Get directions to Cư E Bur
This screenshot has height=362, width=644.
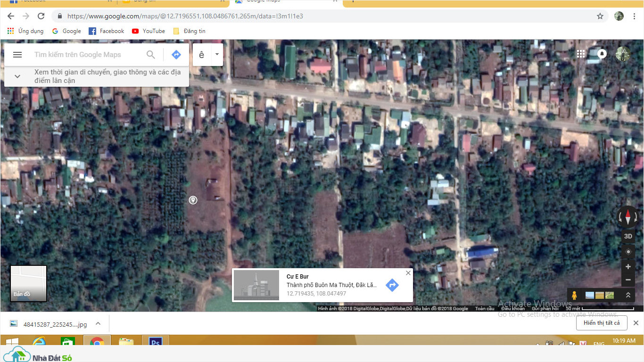392,285
